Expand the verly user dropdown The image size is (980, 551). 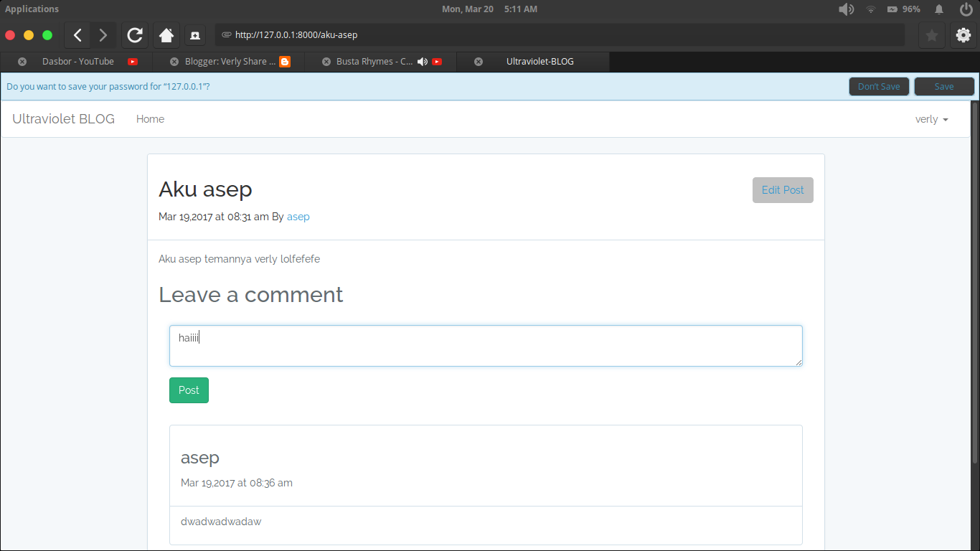click(931, 119)
